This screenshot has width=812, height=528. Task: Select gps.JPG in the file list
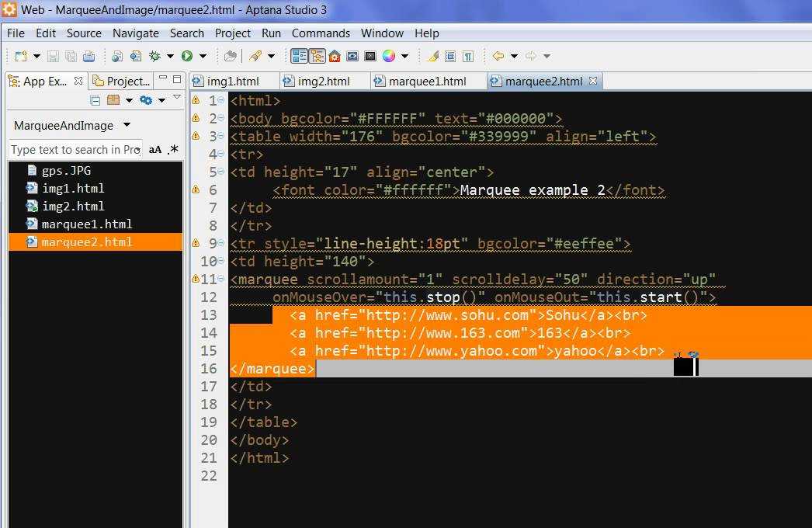coord(95,171)
